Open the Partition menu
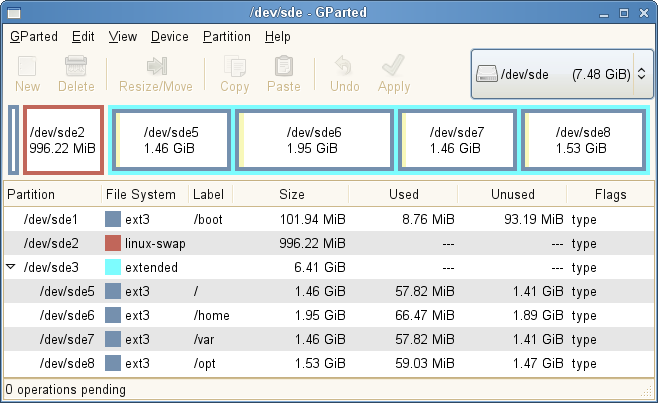The width and height of the screenshot is (658, 403). (x=227, y=37)
